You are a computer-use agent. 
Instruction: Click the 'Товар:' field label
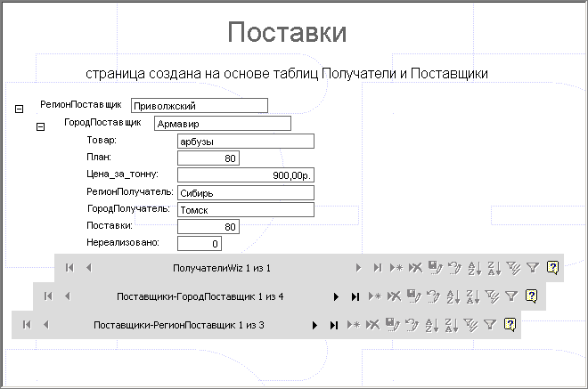pyautogui.click(x=102, y=140)
